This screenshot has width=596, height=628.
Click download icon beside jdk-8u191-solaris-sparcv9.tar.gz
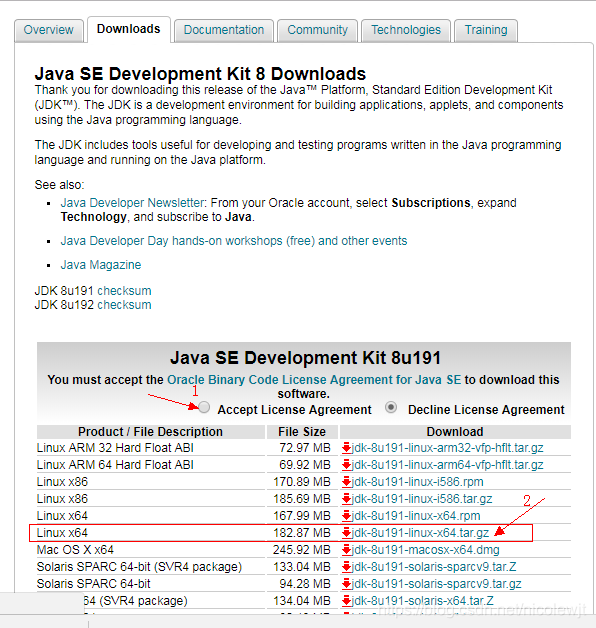[x=346, y=584]
